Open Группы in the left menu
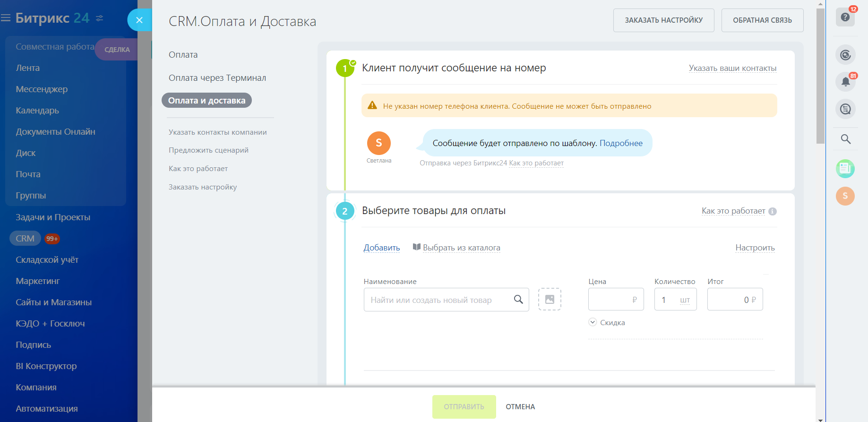This screenshot has width=868, height=422. [31, 196]
